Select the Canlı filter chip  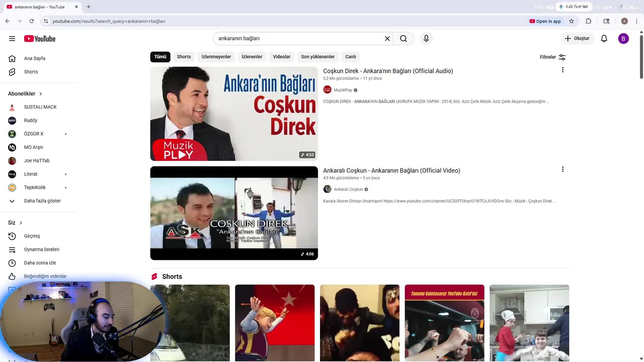click(x=351, y=57)
